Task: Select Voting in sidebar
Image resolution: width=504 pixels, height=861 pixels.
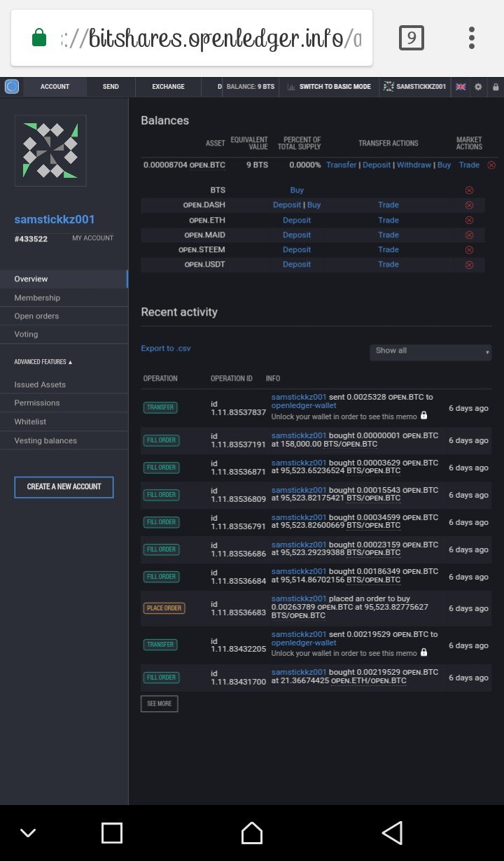Action: pos(64,334)
